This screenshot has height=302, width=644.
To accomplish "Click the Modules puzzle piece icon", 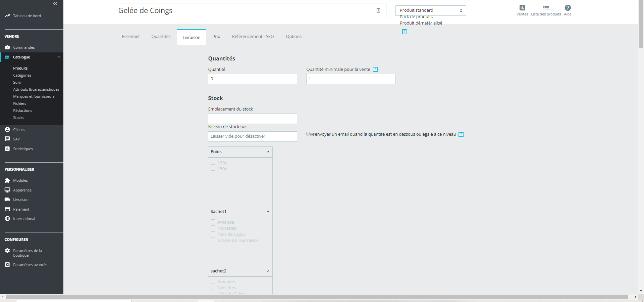I will [x=7, y=180].
